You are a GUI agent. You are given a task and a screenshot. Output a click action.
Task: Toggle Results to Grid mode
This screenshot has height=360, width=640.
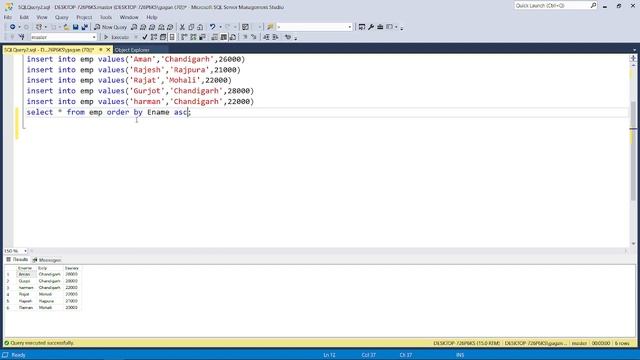click(224, 37)
